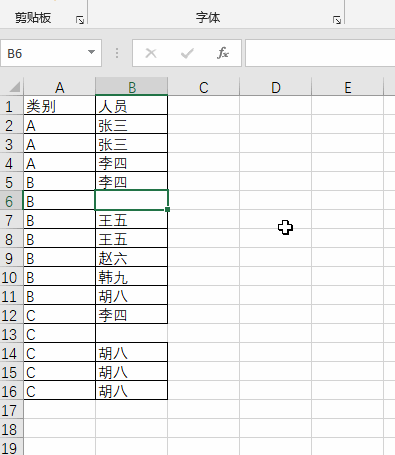This screenshot has height=455, width=395.
Task: Select cell A11 containing B
Action: tap(60, 296)
